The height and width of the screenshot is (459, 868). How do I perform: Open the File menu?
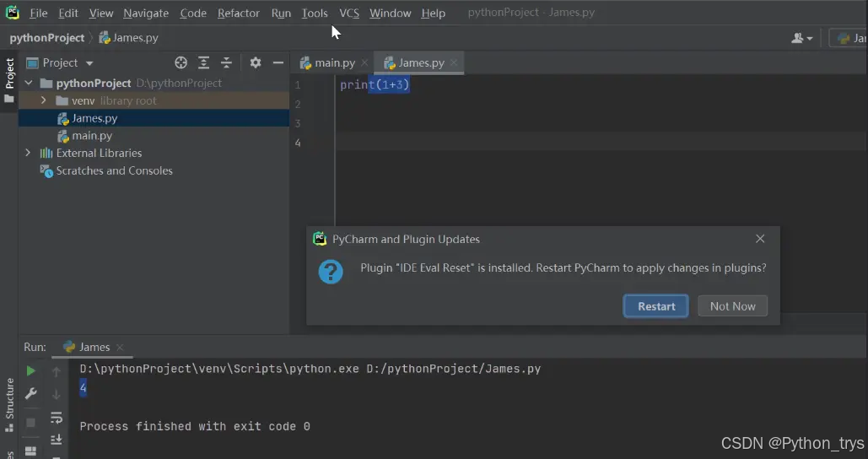[38, 13]
